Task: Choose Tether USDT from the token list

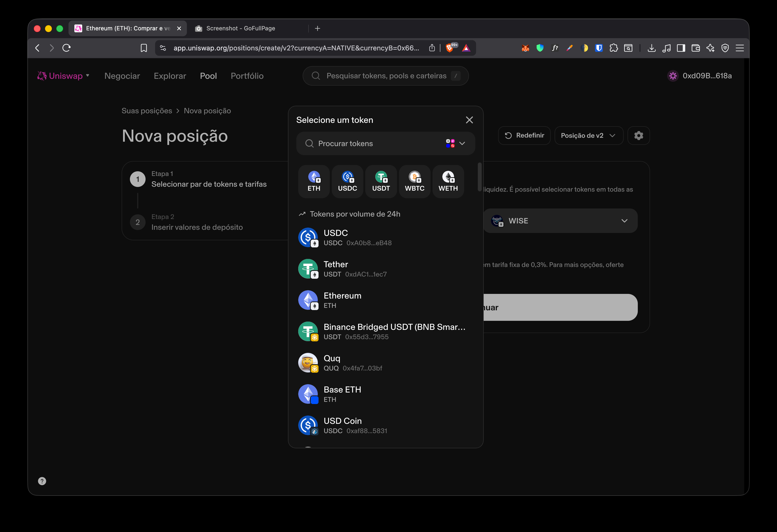Action: [x=386, y=269]
